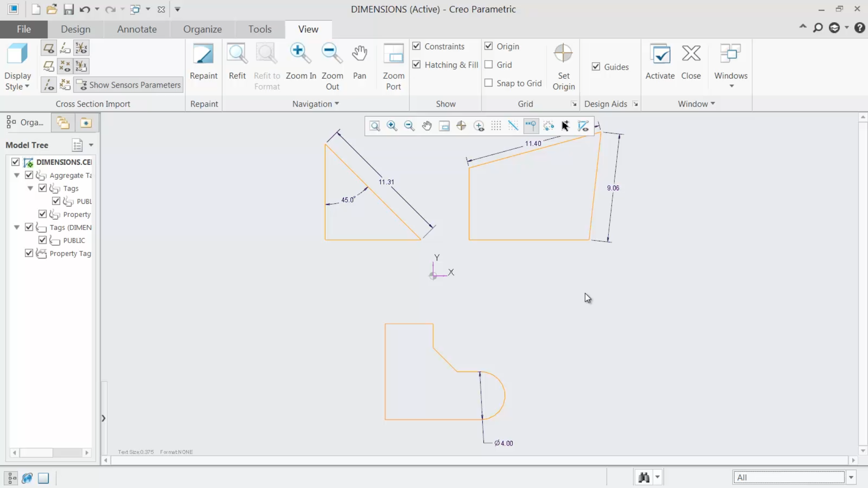Open the Tools ribbon tab
868x488 pixels.
(x=260, y=29)
